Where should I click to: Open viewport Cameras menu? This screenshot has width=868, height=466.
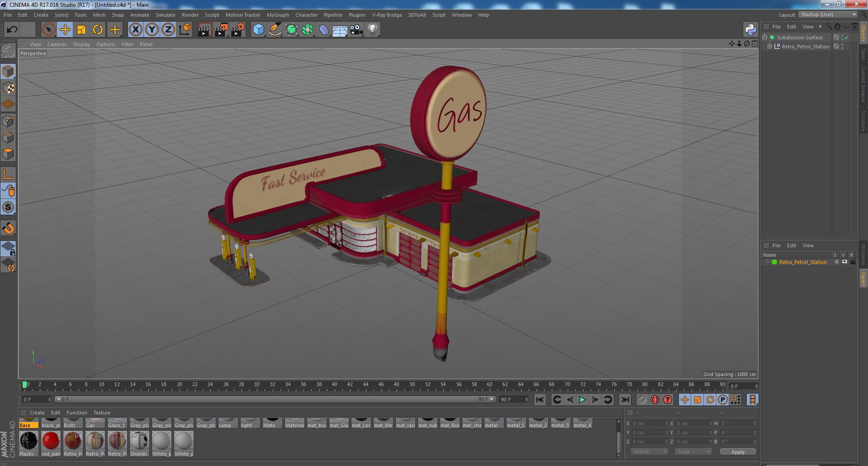[57, 44]
